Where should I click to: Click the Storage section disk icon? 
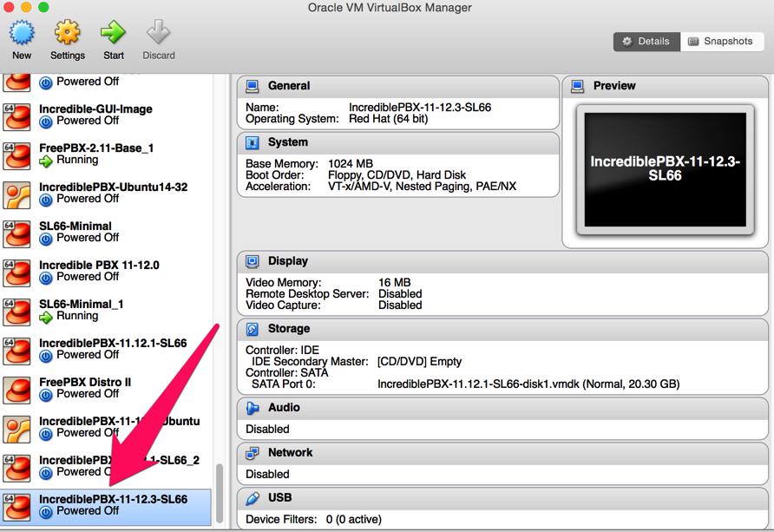point(253,329)
